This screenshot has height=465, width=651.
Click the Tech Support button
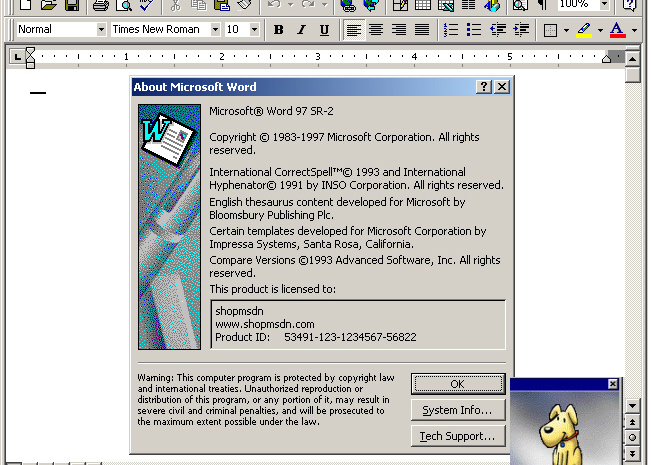[457, 436]
